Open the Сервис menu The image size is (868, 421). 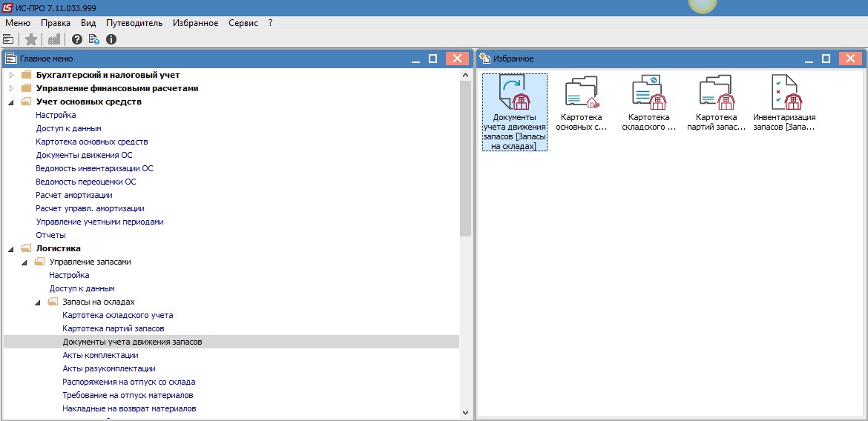(x=243, y=23)
